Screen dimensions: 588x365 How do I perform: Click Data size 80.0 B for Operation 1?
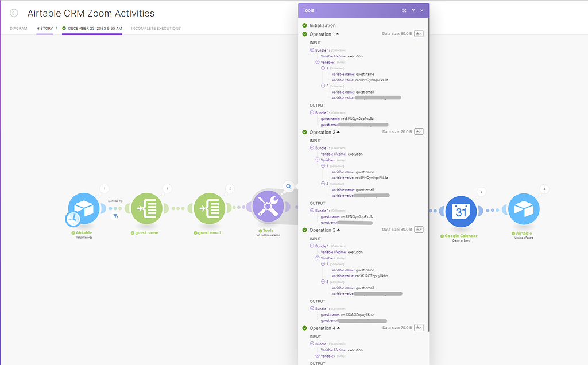(397, 34)
